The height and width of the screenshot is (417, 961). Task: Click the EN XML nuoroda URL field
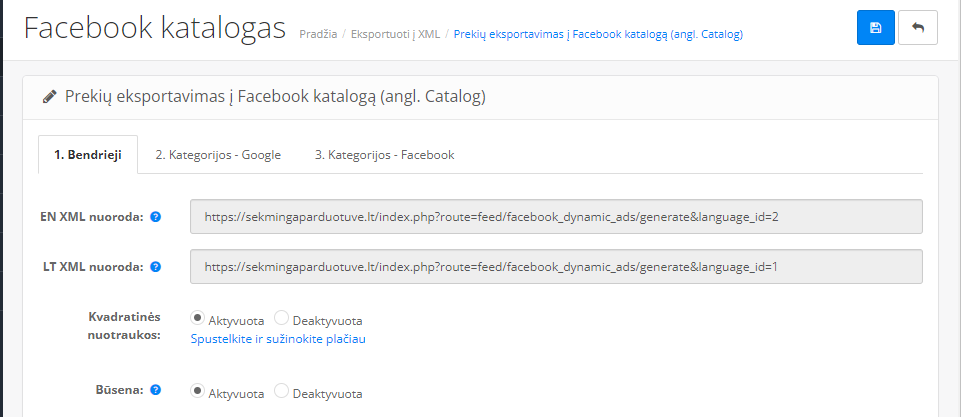tap(556, 216)
